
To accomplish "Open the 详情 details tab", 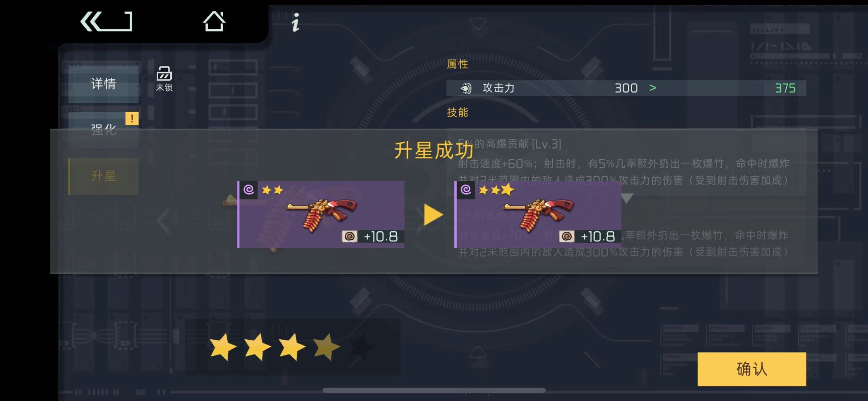I will (104, 84).
